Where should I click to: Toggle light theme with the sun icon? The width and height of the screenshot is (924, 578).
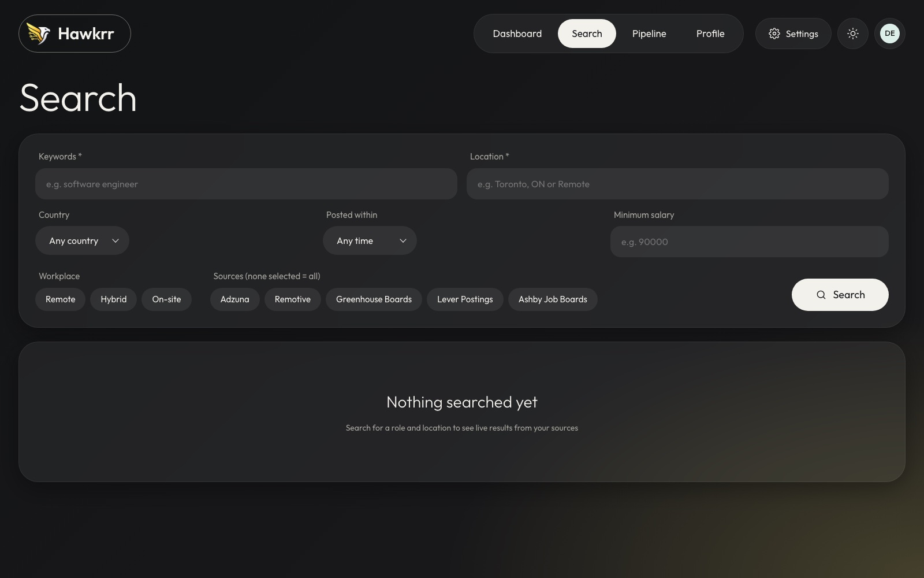coord(853,34)
